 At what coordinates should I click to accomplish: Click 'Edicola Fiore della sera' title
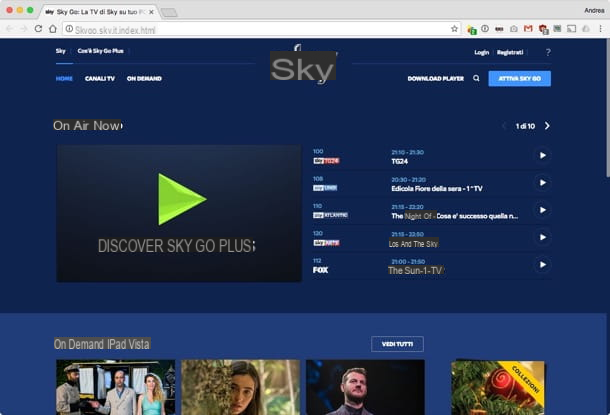437,189
